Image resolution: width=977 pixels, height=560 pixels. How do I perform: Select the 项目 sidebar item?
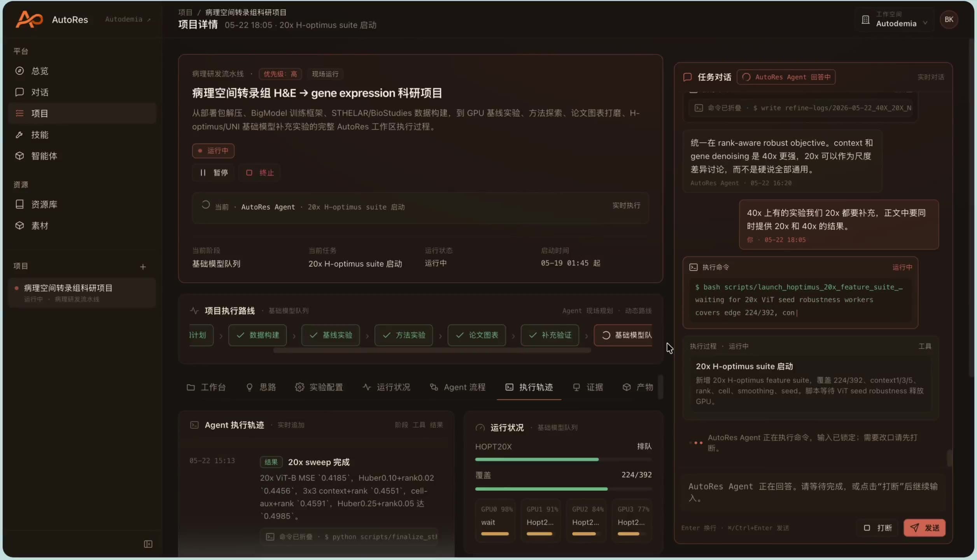point(82,113)
